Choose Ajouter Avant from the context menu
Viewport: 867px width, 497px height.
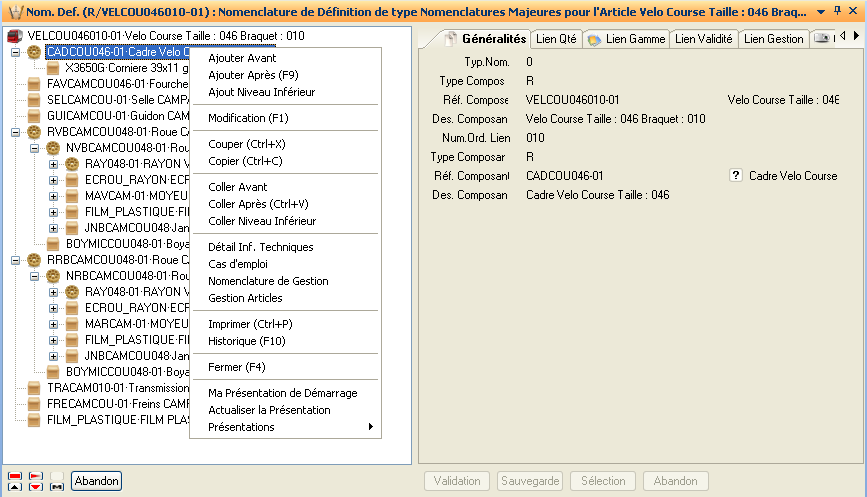tap(242, 58)
